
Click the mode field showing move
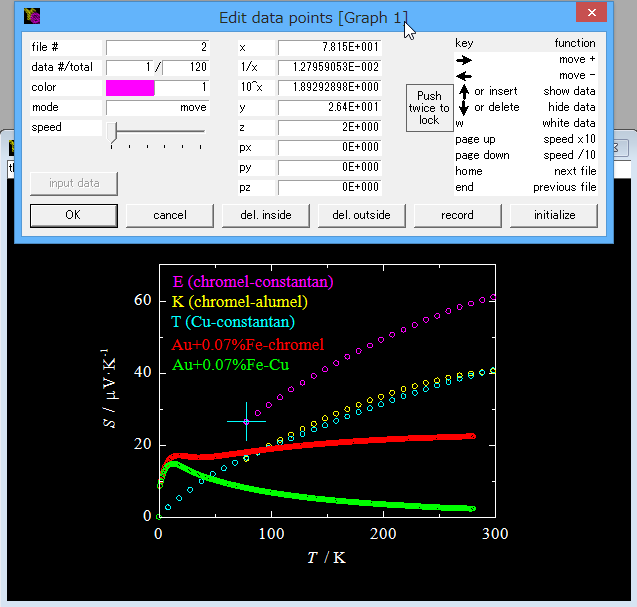click(x=158, y=107)
